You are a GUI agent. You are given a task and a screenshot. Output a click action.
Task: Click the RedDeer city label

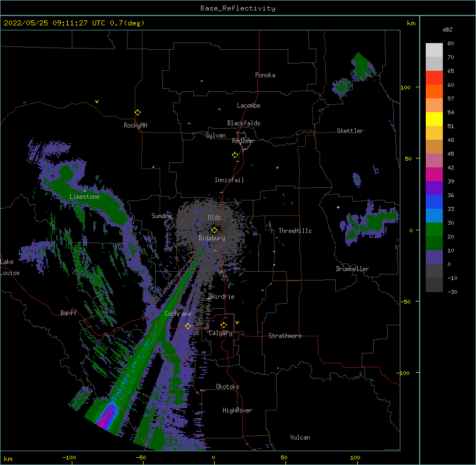click(243, 141)
